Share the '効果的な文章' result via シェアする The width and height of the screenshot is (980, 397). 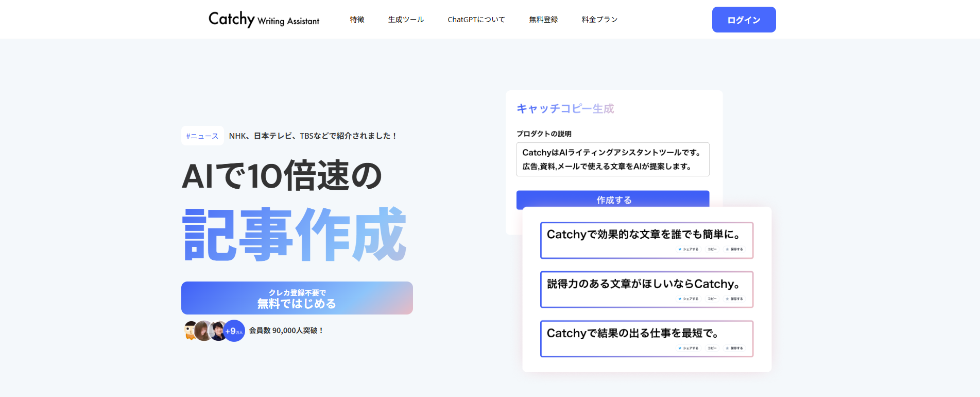click(689, 249)
